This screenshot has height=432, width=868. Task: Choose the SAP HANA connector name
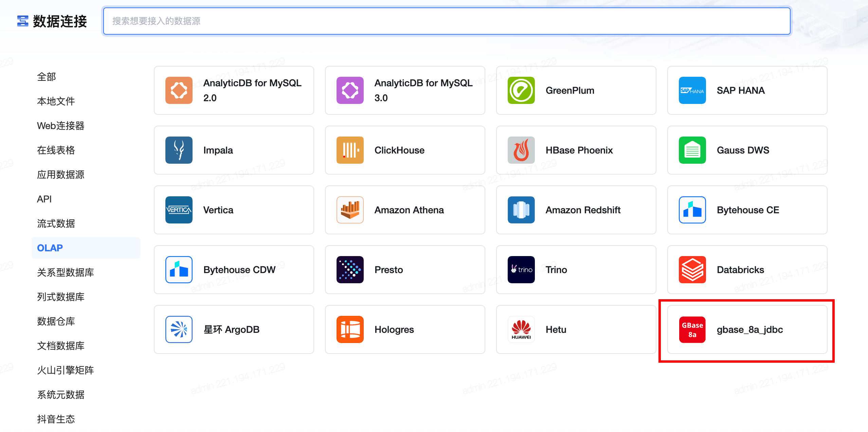click(741, 90)
